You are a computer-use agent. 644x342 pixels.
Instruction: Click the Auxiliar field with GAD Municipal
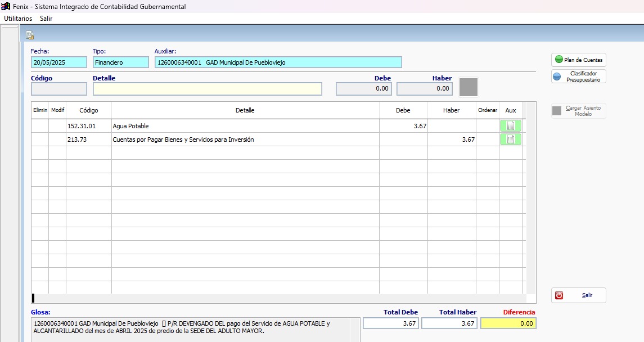coord(278,62)
